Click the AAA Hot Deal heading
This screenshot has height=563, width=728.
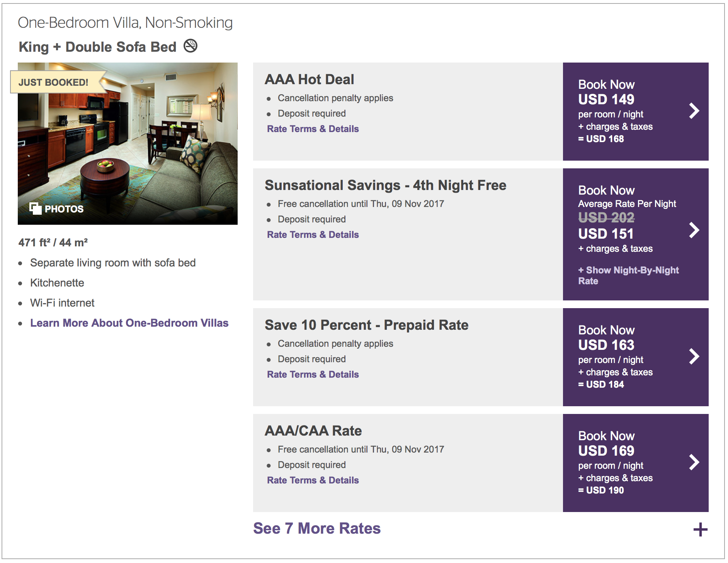point(309,79)
